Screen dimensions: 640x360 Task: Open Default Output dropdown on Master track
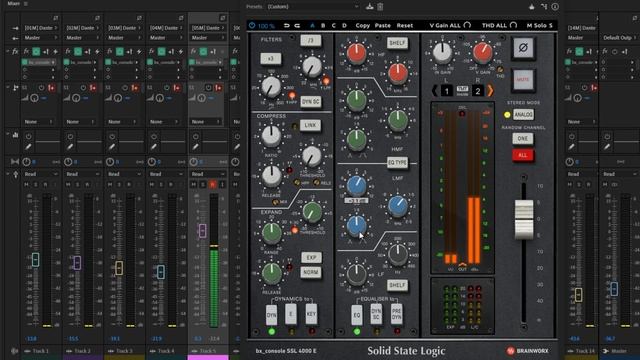pos(620,38)
